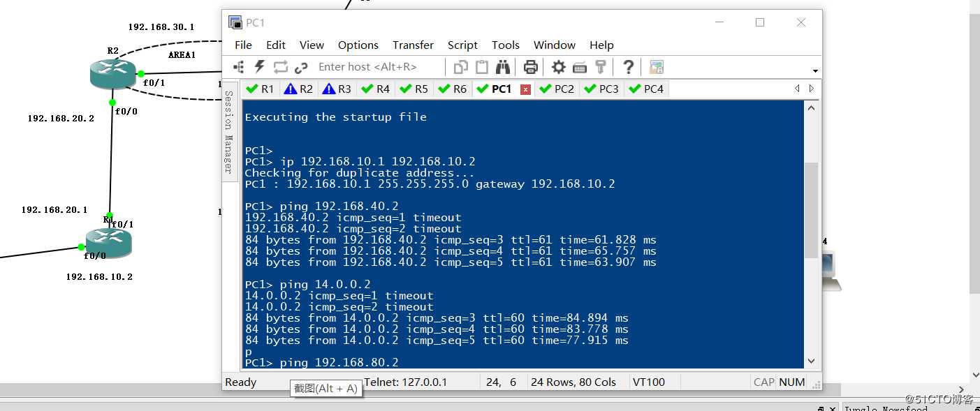Image resolution: width=980 pixels, height=411 pixels.
Task: Click the CAP indicator in status bar
Action: pyautogui.click(x=764, y=382)
